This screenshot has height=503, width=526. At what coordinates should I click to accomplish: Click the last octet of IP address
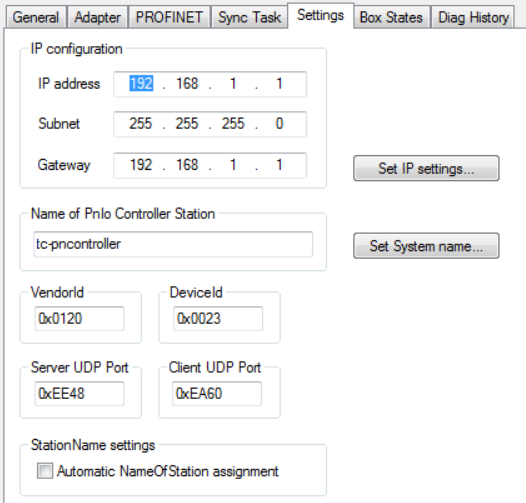(279, 83)
